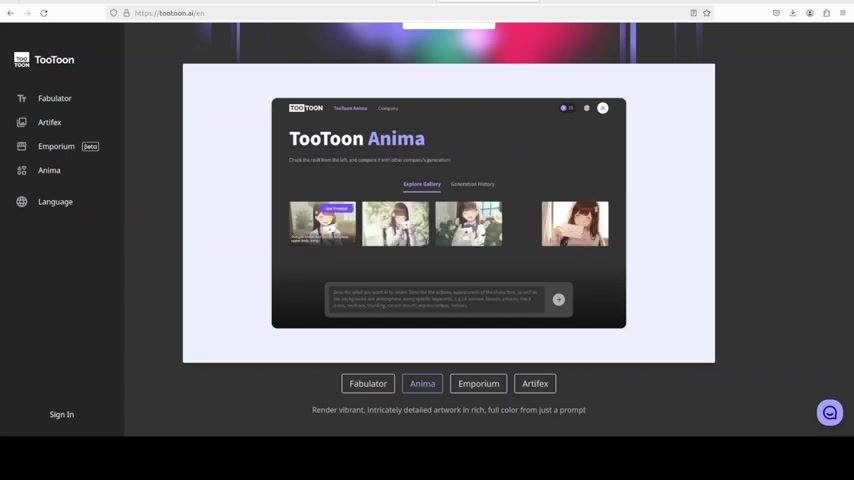The width and height of the screenshot is (854, 480).
Task: Click the TooToon Anima heading in preview
Action: 357,138
